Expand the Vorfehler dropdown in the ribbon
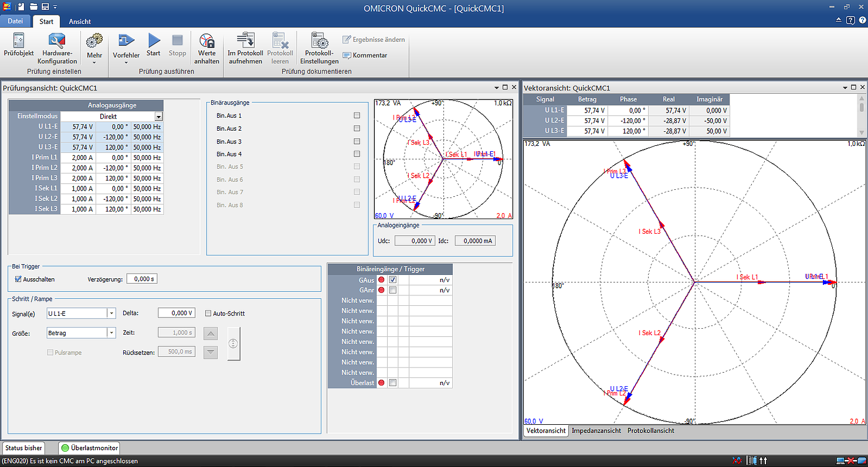The height and width of the screenshot is (467, 868). 126,62
